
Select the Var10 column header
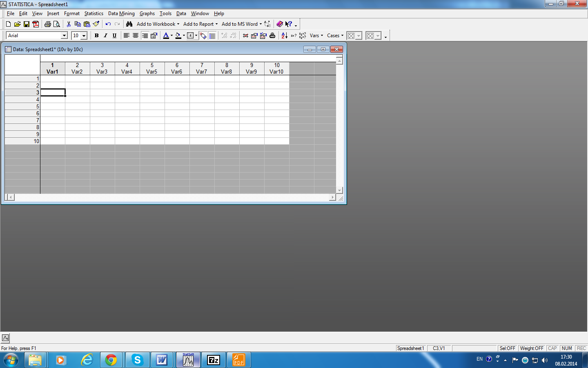[x=276, y=68]
